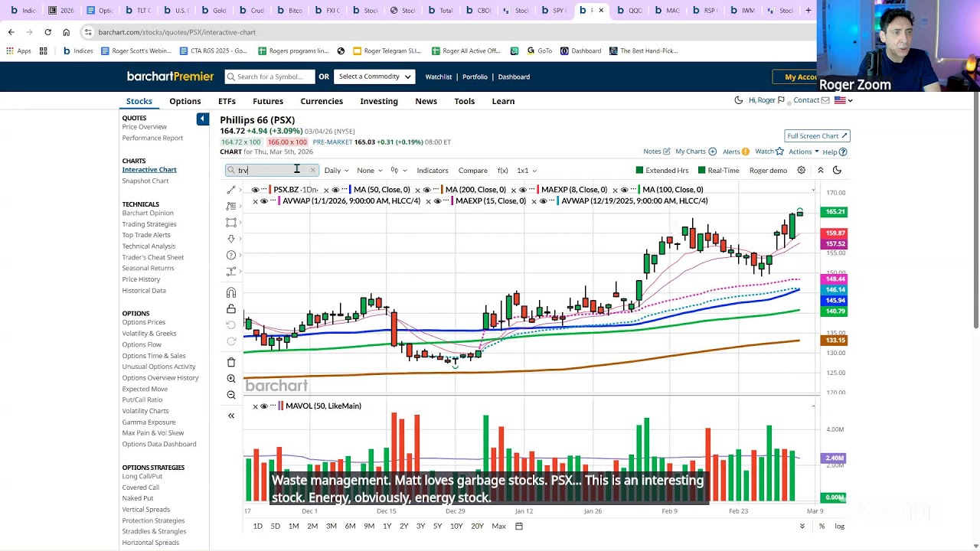Open the News menu tab
Image resolution: width=980 pixels, height=551 pixels.
(x=426, y=101)
